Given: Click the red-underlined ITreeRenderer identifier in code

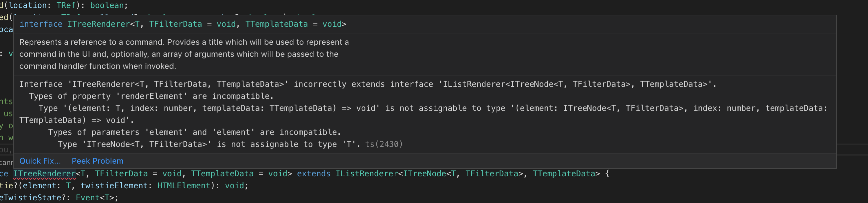Looking at the screenshot, I should [x=45, y=174].
